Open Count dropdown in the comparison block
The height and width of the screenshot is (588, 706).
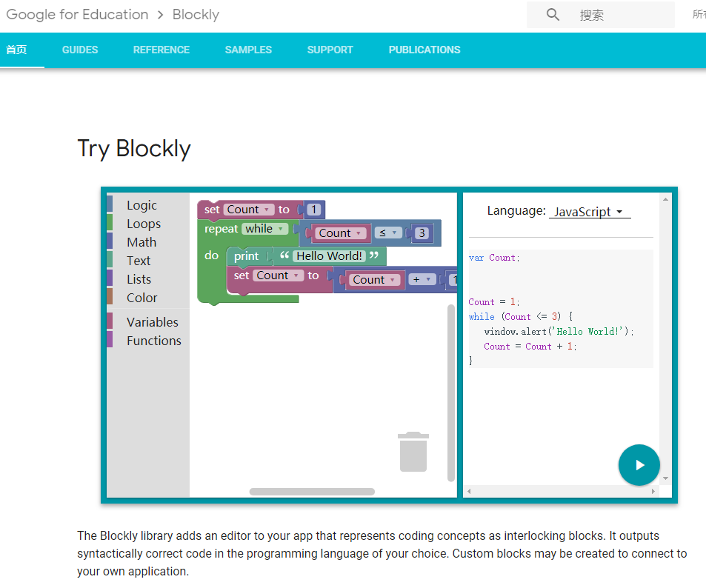[x=340, y=233]
